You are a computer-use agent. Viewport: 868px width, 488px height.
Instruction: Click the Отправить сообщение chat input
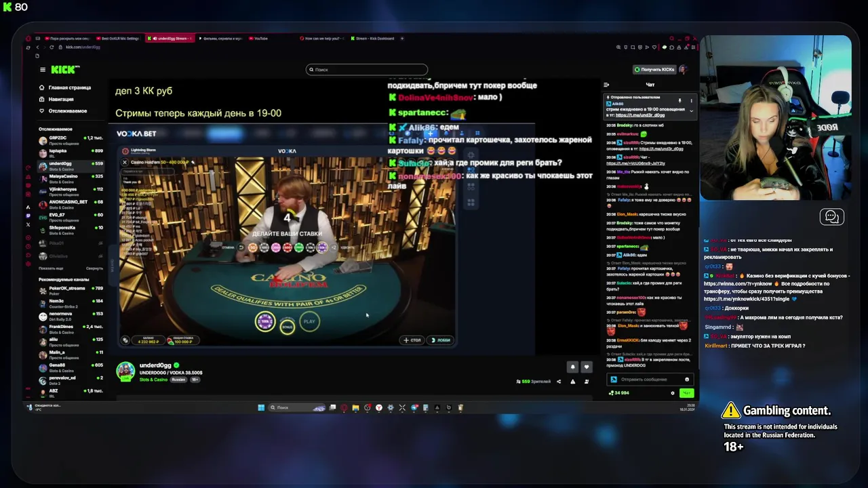(649, 380)
